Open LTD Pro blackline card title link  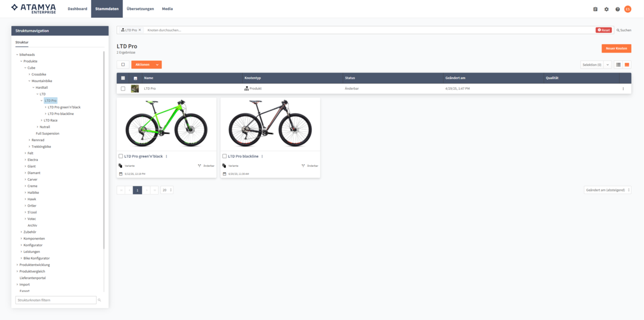pos(243,156)
